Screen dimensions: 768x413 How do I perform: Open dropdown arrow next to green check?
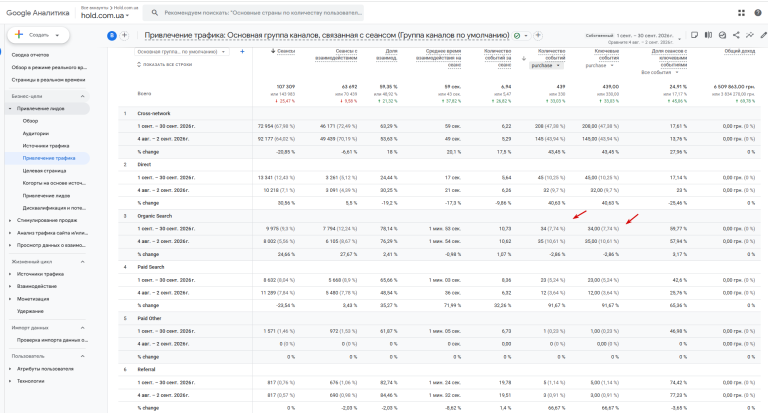tap(526, 36)
